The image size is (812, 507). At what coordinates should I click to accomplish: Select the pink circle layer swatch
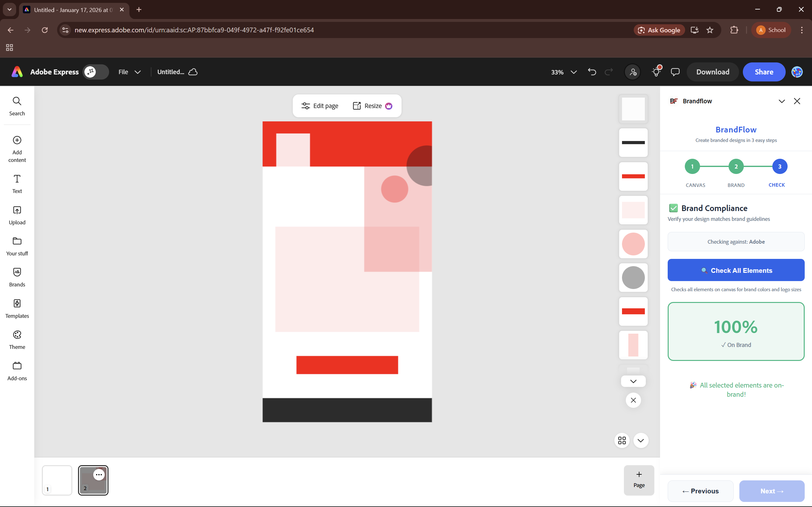pyautogui.click(x=633, y=244)
